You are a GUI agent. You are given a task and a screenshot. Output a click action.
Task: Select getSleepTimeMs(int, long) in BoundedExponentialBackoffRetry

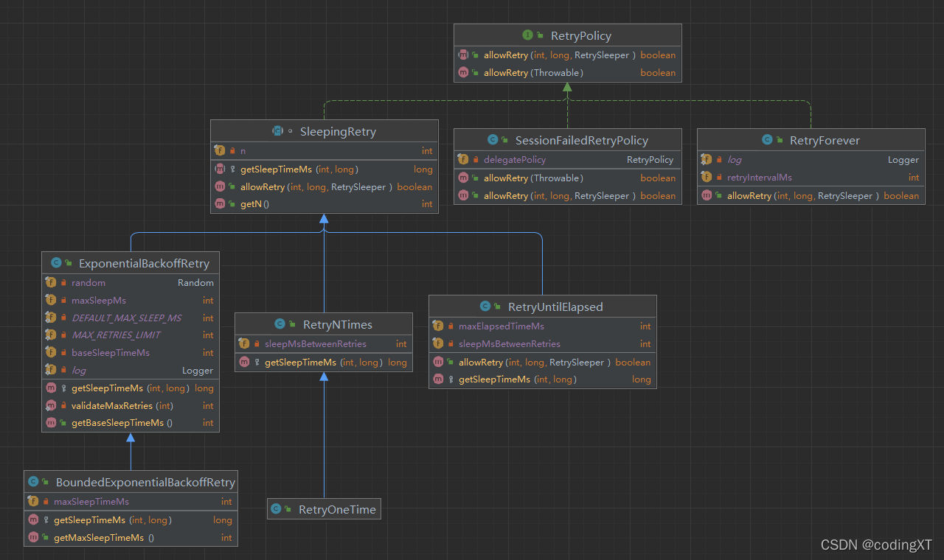[113, 519]
